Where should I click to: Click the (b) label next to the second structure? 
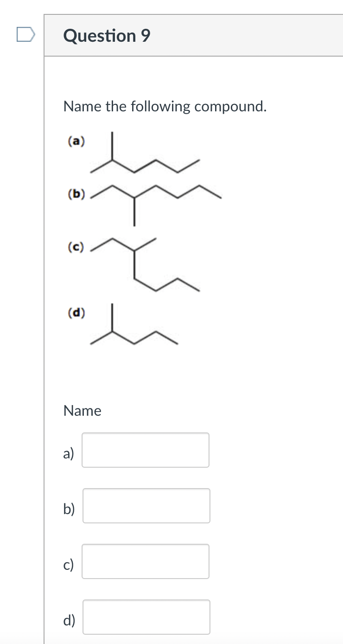pyautogui.click(x=76, y=195)
